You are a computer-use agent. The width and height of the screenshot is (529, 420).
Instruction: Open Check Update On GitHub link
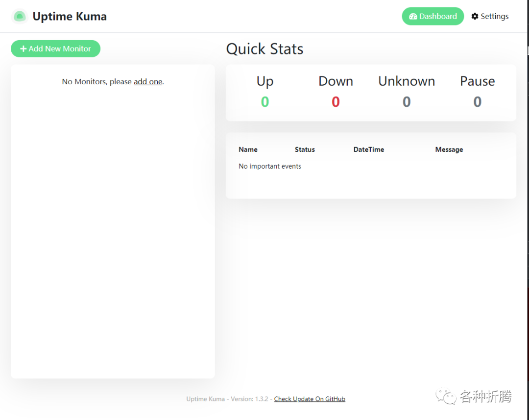click(x=310, y=399)
